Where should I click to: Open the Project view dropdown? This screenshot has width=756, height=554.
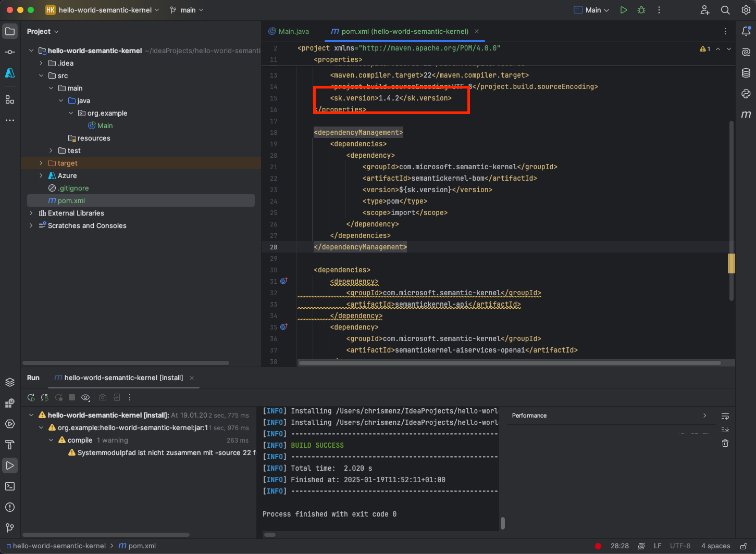43,31
